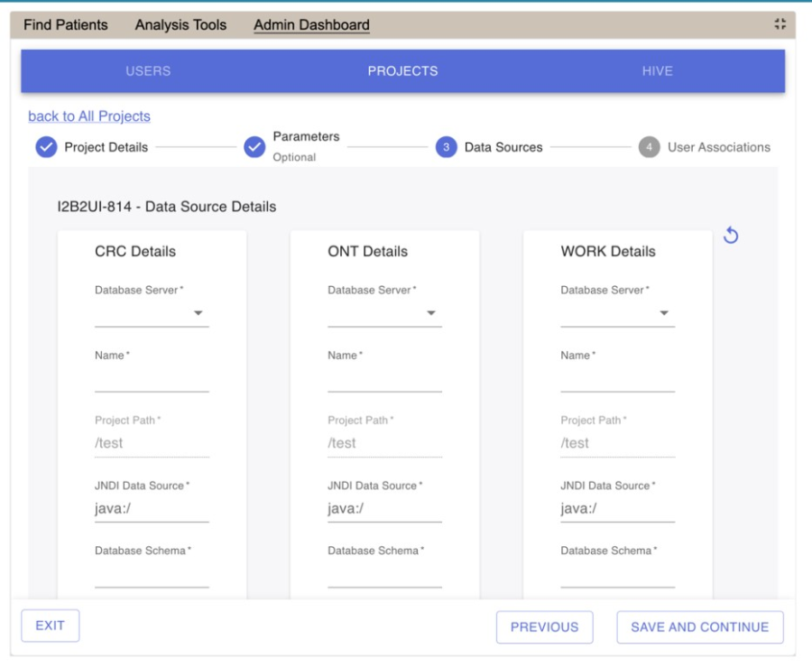The image size is (812, 667).
Task: Switch to the USERS tab
Action: coord(148,71)
